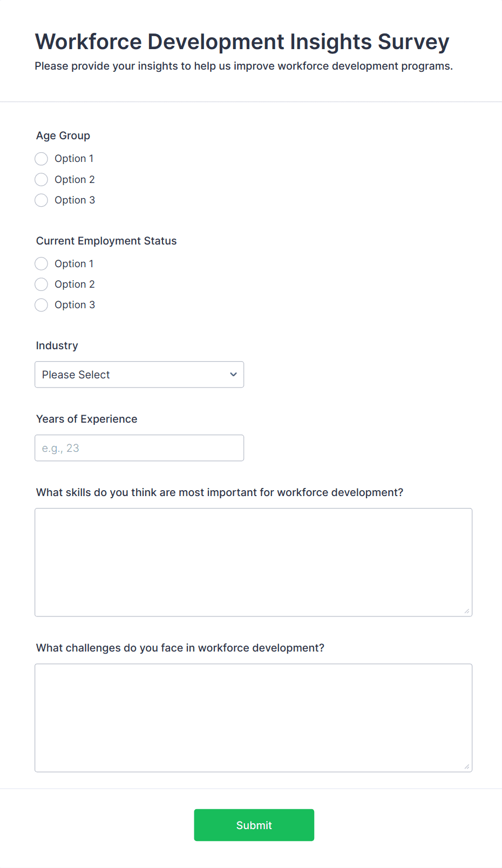Open the Industry dropdown chevron
Screen dimensions: 502x868
tap(233, 374)
